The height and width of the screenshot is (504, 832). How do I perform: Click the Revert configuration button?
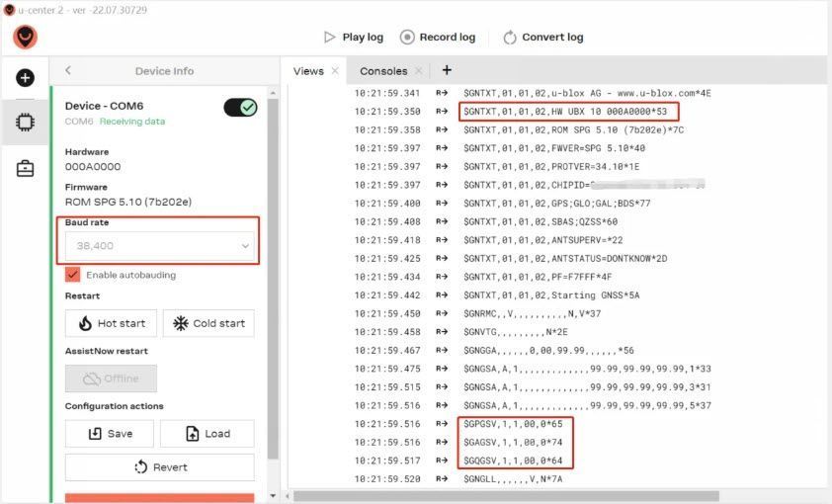pyautogui.click(x=160, y=467)
